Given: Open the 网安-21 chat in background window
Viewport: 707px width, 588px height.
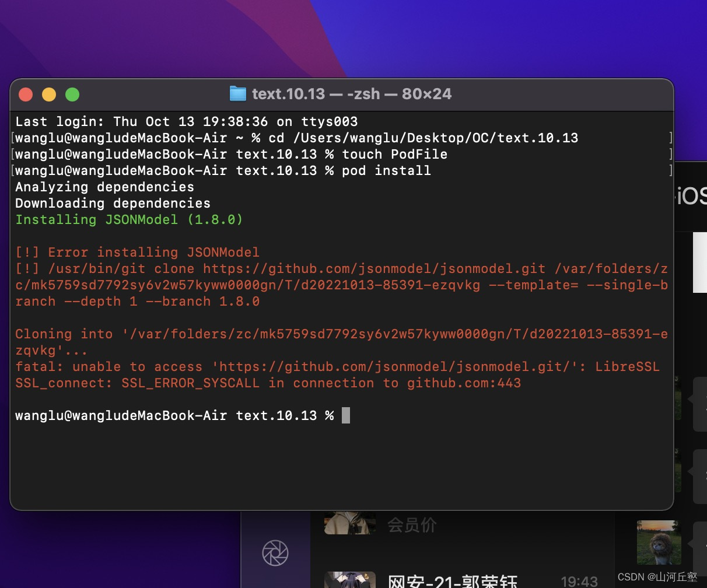Looking at the screenshot, I should (452, 582).
